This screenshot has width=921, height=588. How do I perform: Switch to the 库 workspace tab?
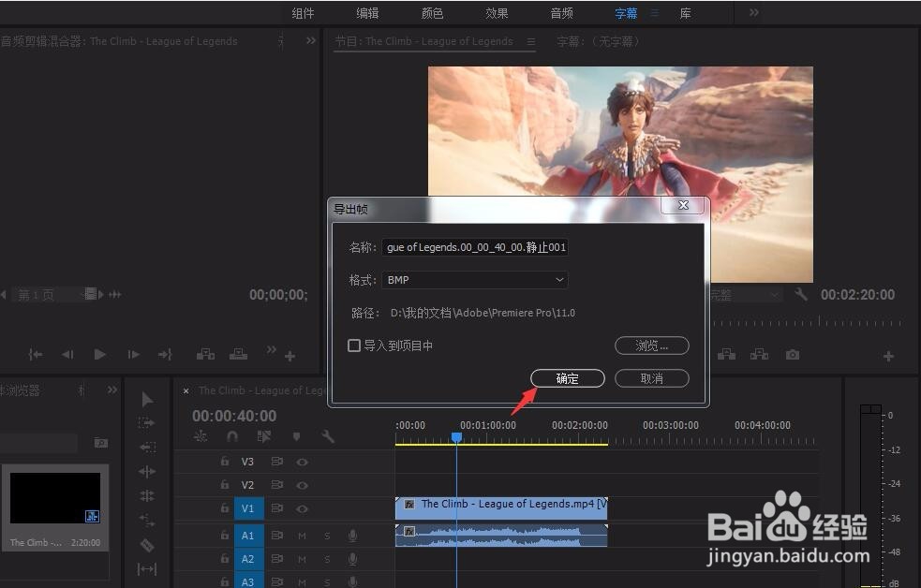(x=685, y=13)
